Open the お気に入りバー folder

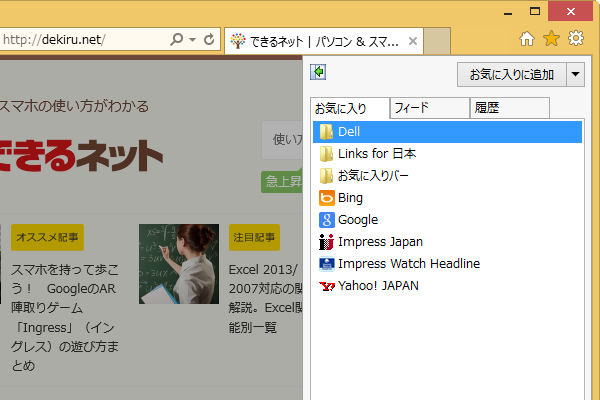(447, 176)
